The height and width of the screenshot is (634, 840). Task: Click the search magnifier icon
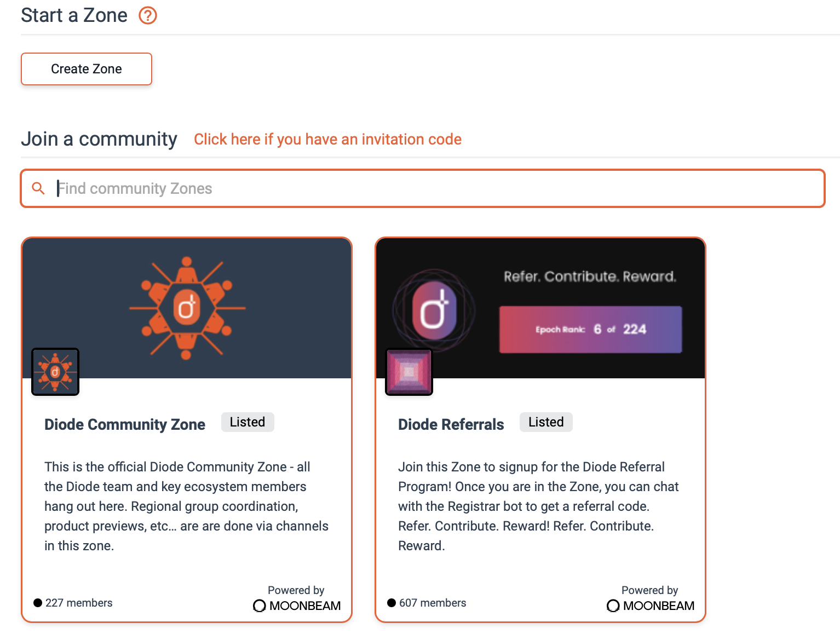pos(38,188)
